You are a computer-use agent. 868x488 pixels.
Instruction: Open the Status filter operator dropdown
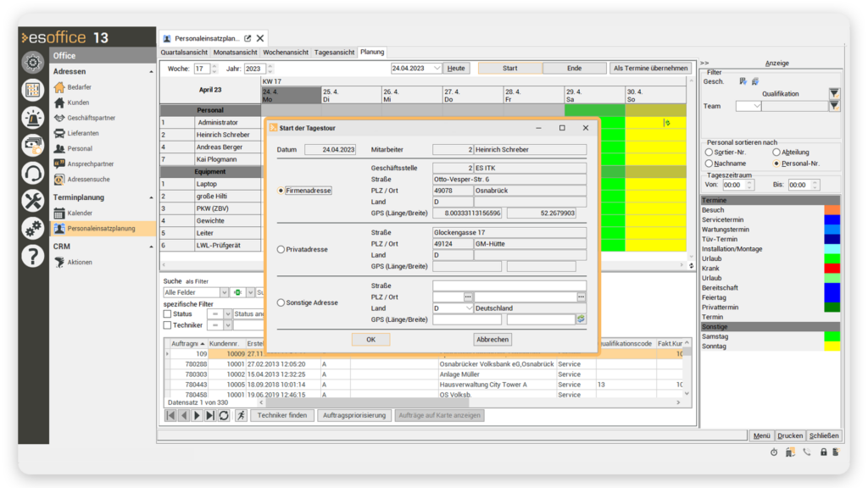227,313
